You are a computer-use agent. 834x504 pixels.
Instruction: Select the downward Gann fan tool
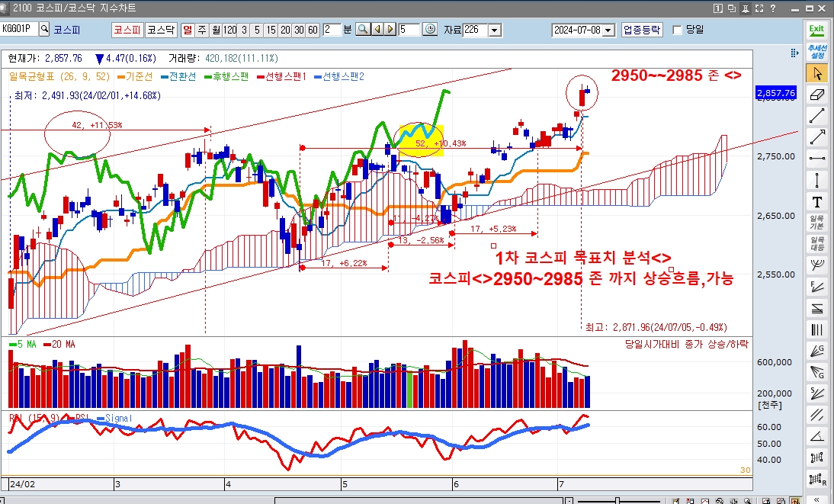click(x=817, y=372)
